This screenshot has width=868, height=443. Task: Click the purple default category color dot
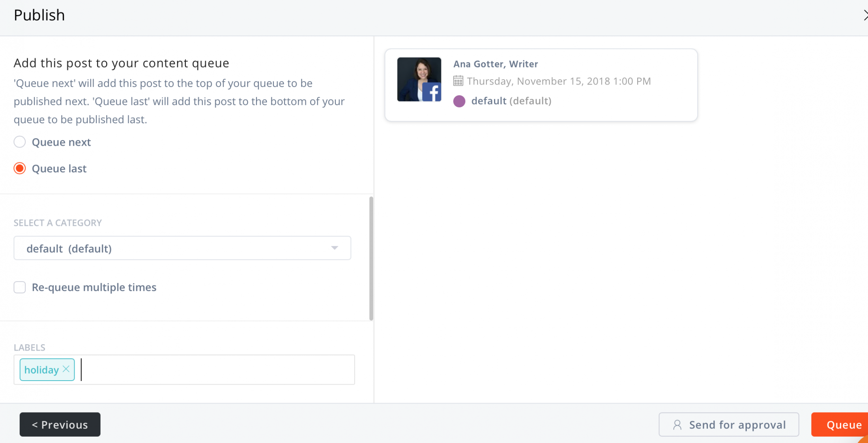pos(459,101)
